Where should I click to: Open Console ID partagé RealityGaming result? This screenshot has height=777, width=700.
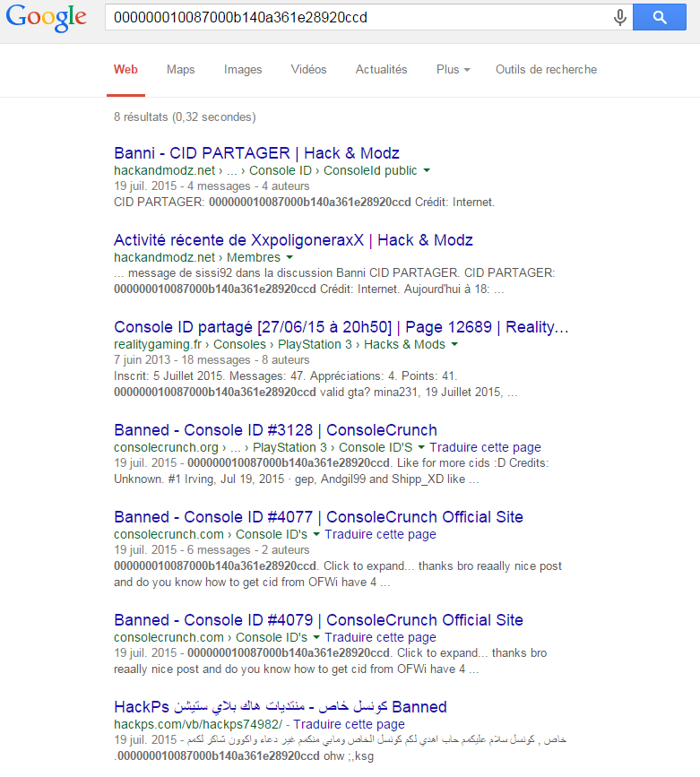(341, 327)
